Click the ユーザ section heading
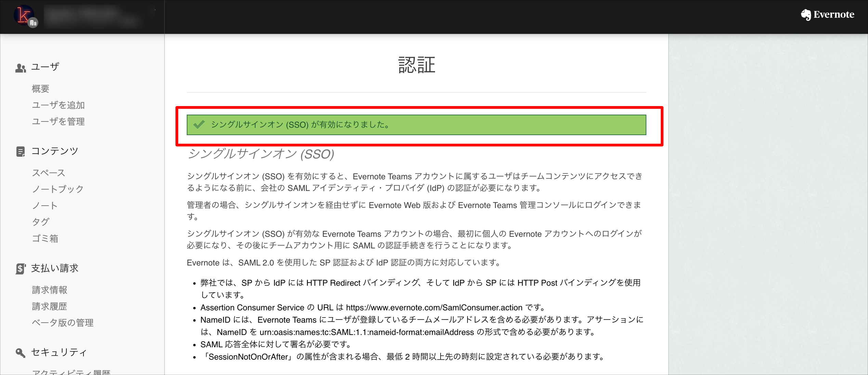The image size is (868, 375). 45,67
